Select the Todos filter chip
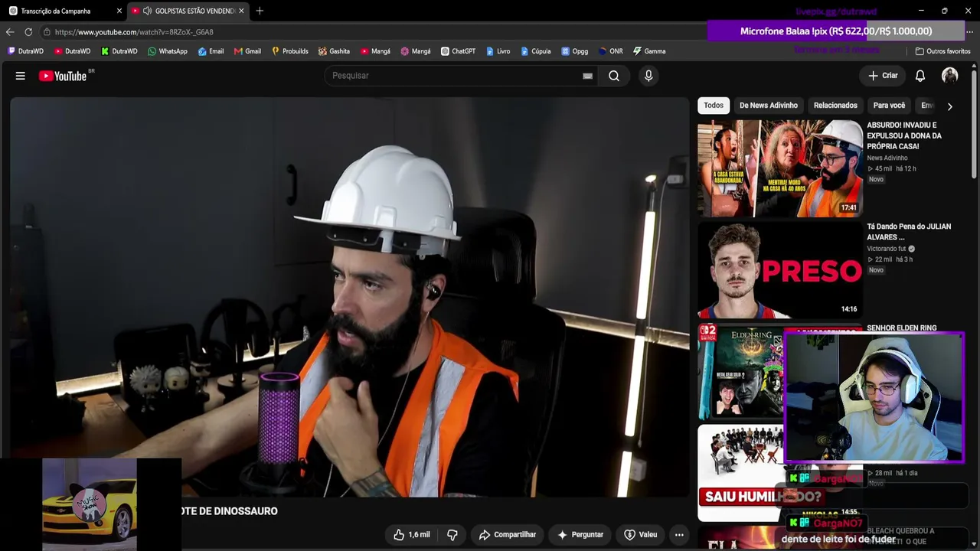This screenshot has width=980, height=551. click(714, 106)
